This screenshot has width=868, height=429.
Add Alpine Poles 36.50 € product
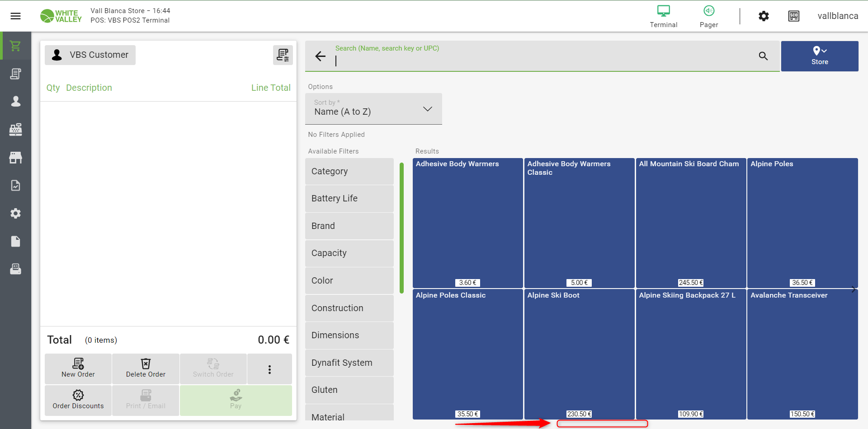(x=802, y=223)
